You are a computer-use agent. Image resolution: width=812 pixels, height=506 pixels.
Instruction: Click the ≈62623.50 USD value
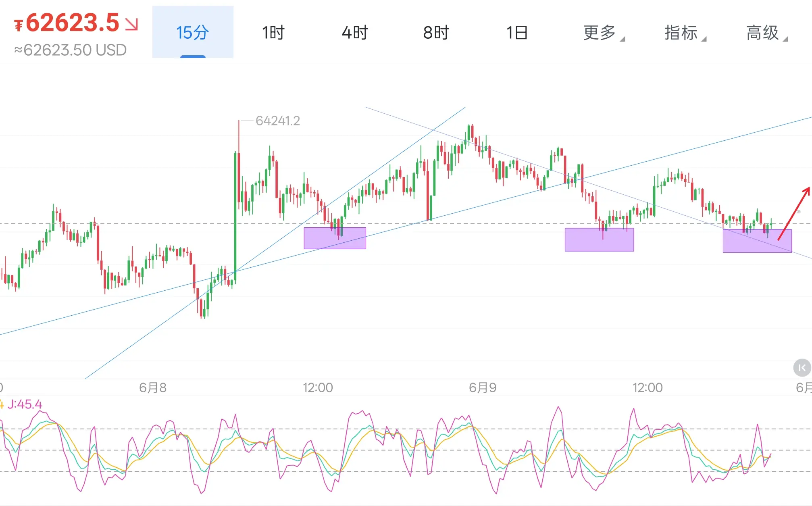71,50
